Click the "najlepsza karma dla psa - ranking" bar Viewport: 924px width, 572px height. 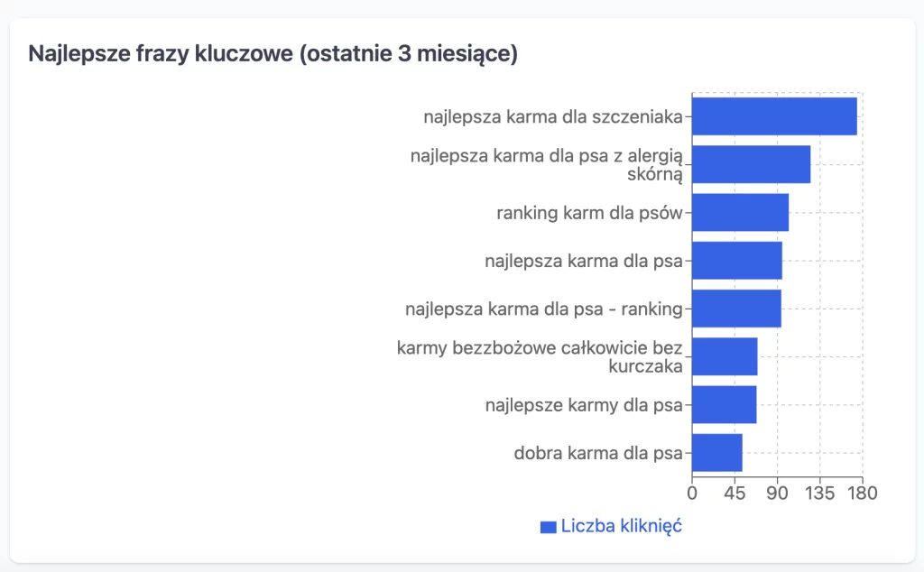tap(736, 309)
